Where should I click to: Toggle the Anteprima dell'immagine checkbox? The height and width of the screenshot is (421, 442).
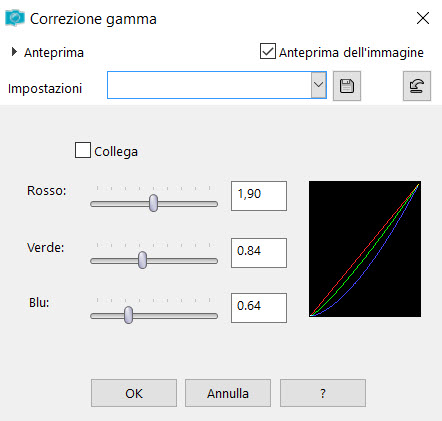[x=268, y=51]
